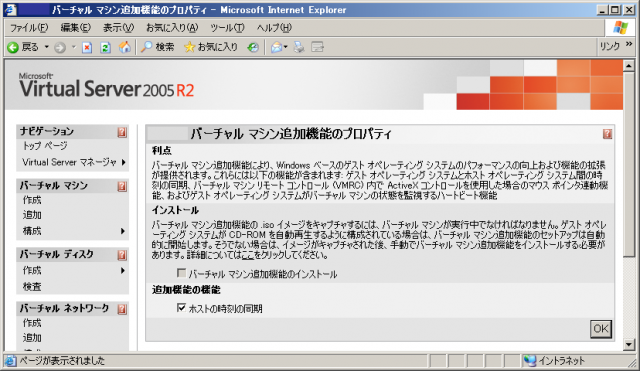This screenshot has width=640, height=371.
Task: Click the Windows flag logo in the menu bar
Action: 621,28
